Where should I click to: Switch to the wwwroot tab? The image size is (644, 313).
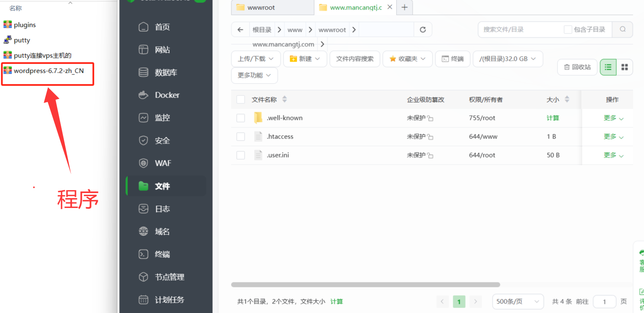click(272, 7)
